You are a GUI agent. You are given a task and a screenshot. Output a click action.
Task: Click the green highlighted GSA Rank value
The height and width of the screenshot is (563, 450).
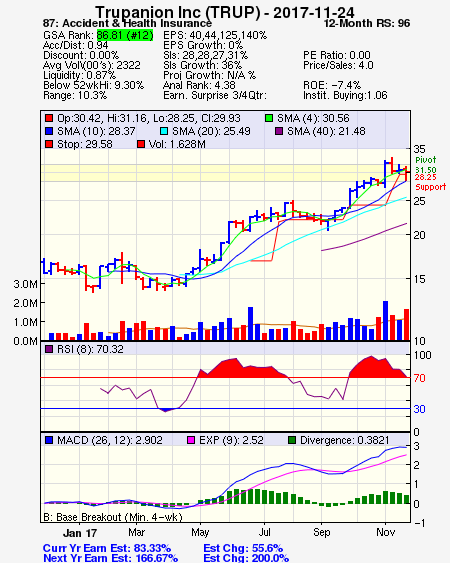coord(125,35)
